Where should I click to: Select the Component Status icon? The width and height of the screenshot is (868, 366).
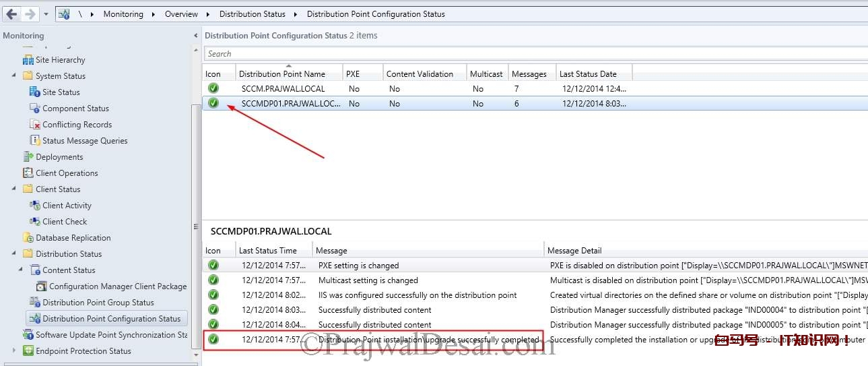tap(35, 109)
